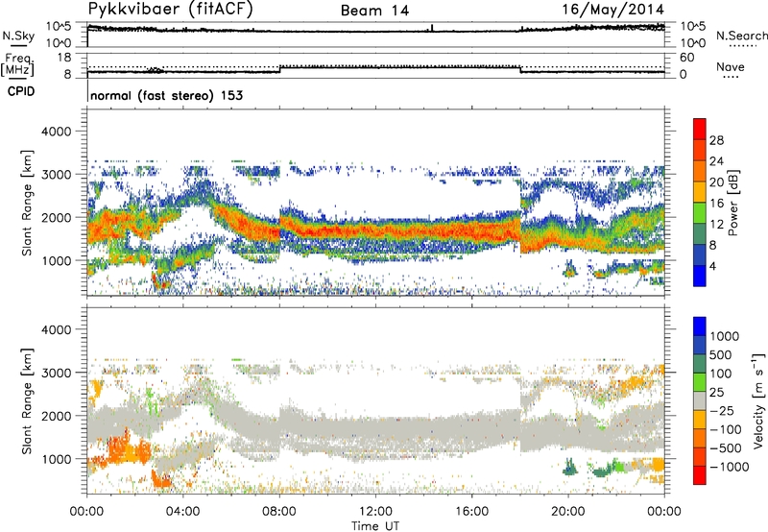Image resolution: width=768 pixels, height=532 pixels.
Task: Select the Freq. [MHz] axis label
Action: (x=18, y=65)
